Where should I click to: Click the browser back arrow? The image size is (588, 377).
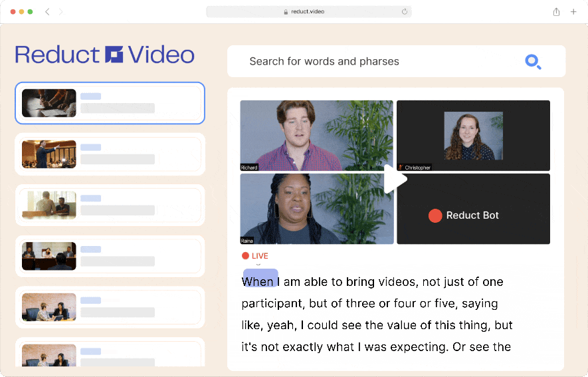point(47,12)
